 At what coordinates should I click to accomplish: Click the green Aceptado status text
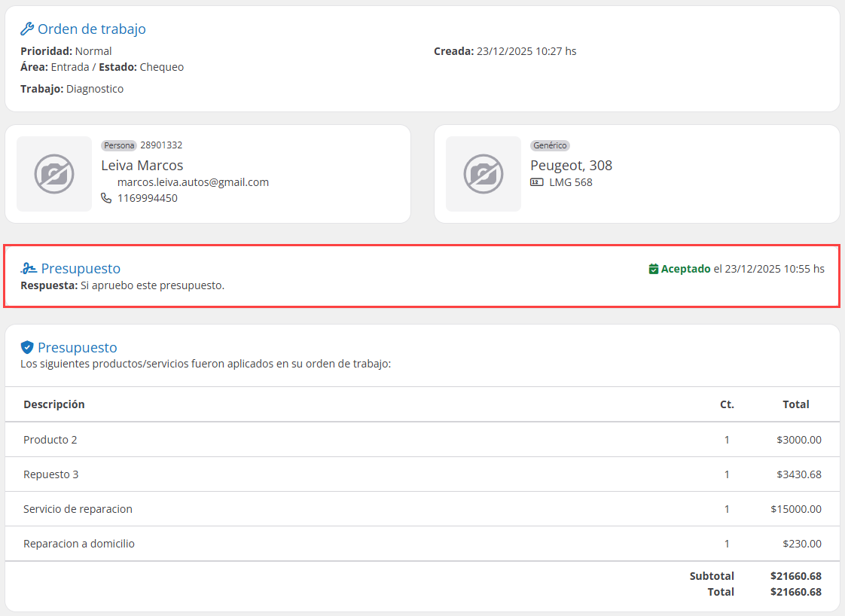[685, 269]
